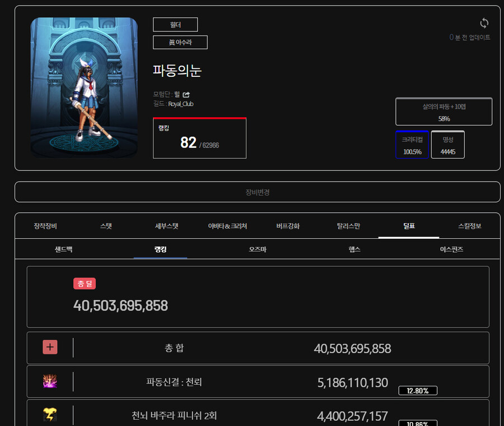Image resolution: width=504 pixels, height=426 pixels.
Task: Click the refresh update icon
Action: pyautogui.click(x=483, y=24)
